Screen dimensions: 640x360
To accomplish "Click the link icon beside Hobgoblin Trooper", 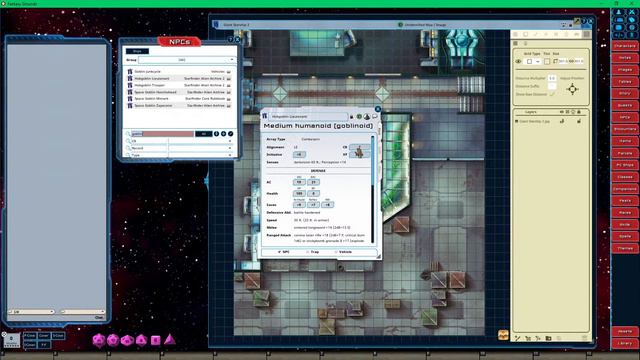I will 130,85.
